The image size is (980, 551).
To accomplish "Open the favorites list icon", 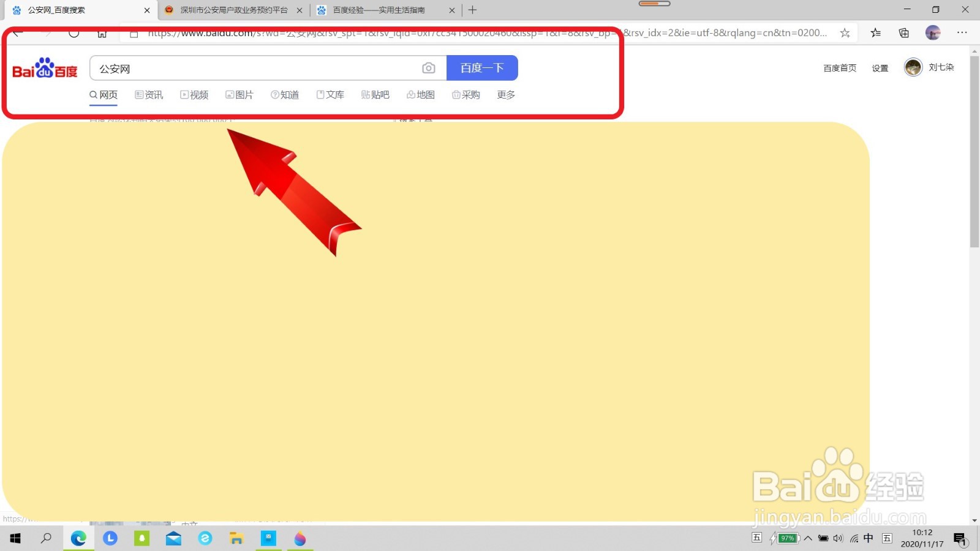I will (x=876, y=33).
